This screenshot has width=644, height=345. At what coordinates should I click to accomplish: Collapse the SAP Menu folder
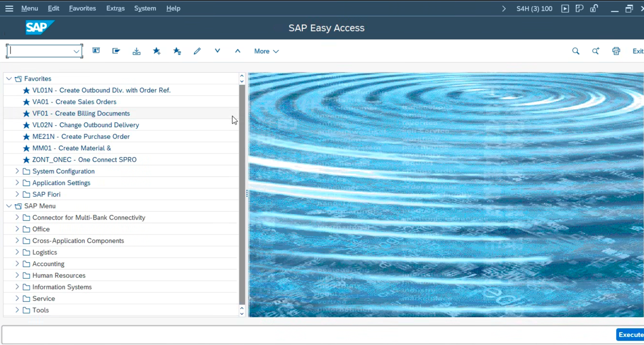coord(9,206)
